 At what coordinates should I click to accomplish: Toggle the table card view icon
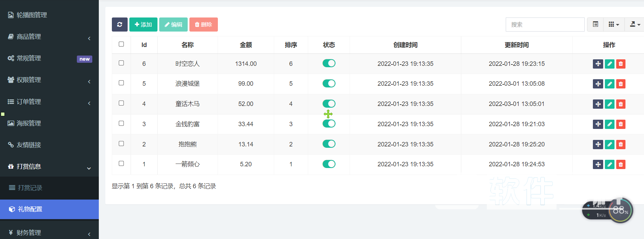click(595, 24)
